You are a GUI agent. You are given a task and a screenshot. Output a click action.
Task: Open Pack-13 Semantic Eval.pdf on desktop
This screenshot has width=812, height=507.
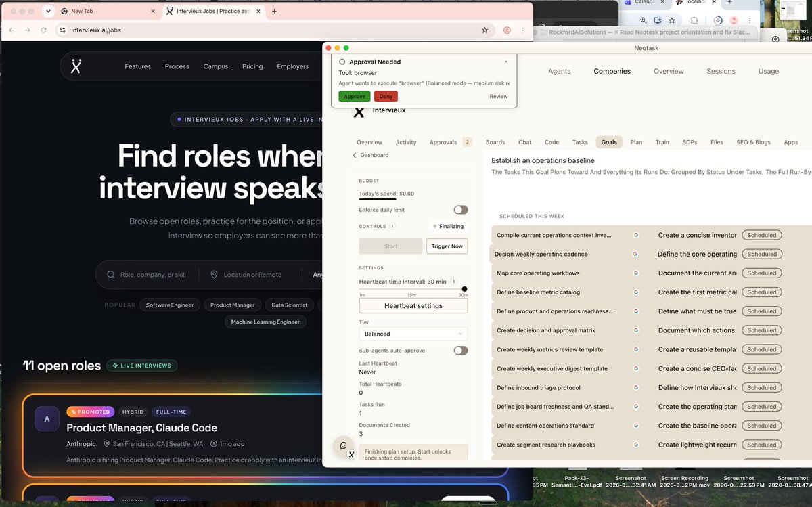577,481
